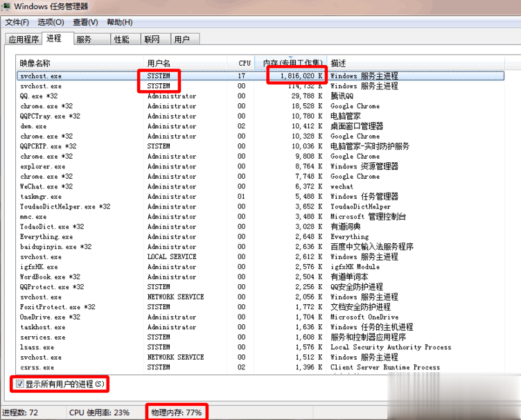
Task: Select the YodaoDict.exe *32 process
Action: [260, 227]
